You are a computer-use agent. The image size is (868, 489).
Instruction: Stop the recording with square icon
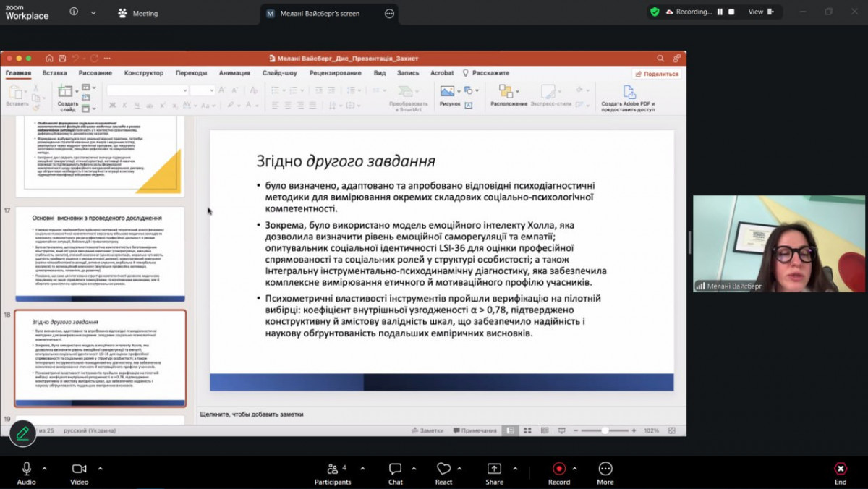(731, 12)
